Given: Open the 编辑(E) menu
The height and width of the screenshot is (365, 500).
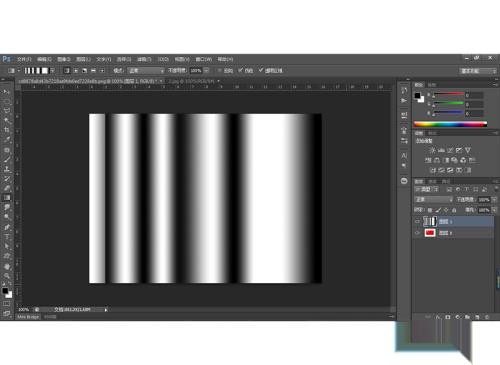Looking at the screenshot, I should pyautogui.click(x=44, y=59).
